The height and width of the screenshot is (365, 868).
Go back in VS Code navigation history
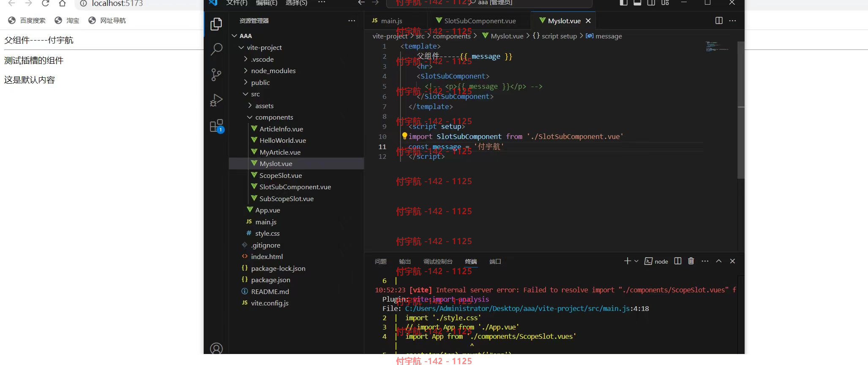pyautogui.click(x=361, y=3)
